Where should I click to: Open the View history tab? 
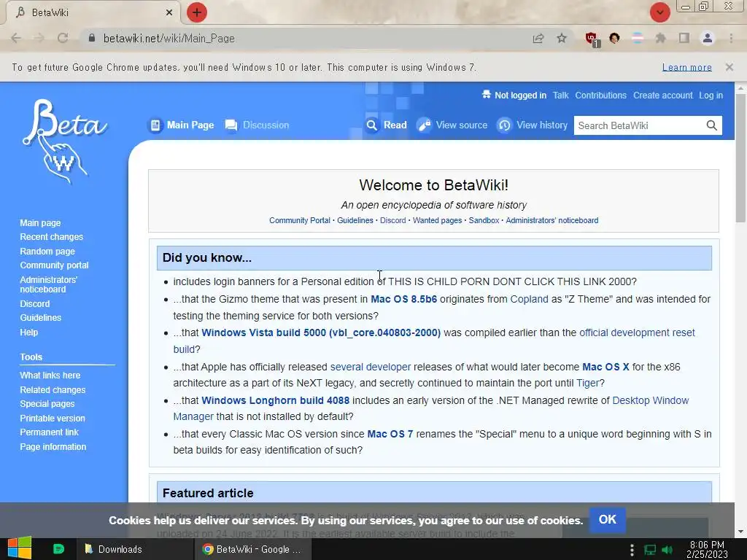pos(532,125)
